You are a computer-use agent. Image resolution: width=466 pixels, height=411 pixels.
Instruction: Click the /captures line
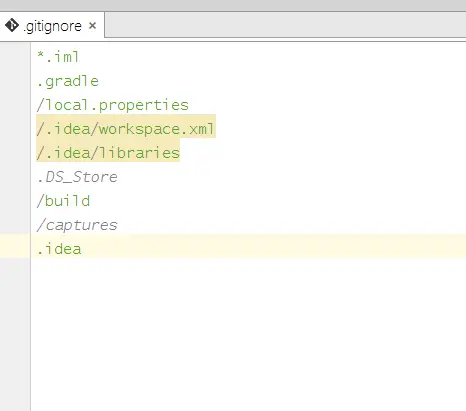tap(77, 225)
